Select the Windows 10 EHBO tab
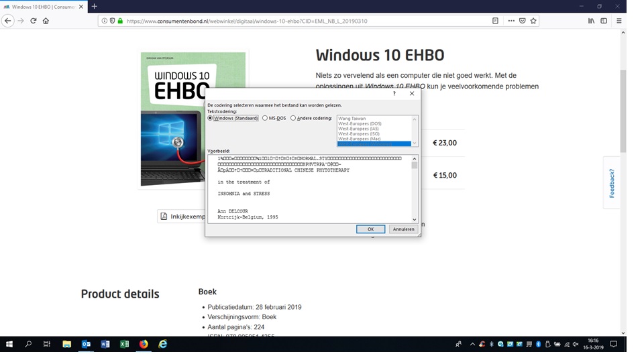Viewport: 644px width, 362px height. (43, 7)
